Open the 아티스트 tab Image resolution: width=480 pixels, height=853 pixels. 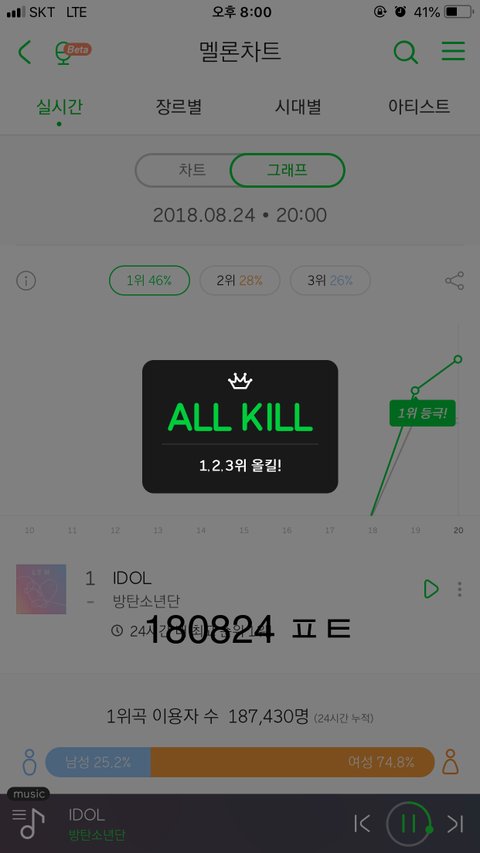pos(419,107)
